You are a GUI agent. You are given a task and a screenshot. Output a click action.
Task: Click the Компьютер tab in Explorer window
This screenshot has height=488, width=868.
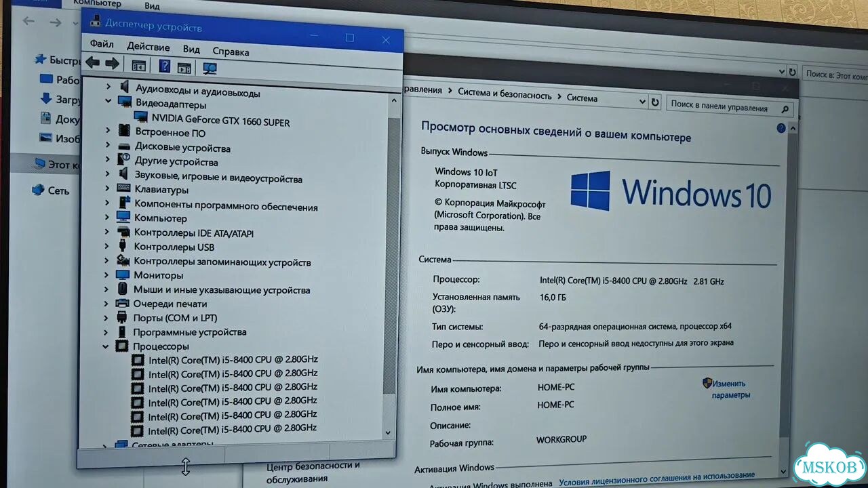coord(97,3)
